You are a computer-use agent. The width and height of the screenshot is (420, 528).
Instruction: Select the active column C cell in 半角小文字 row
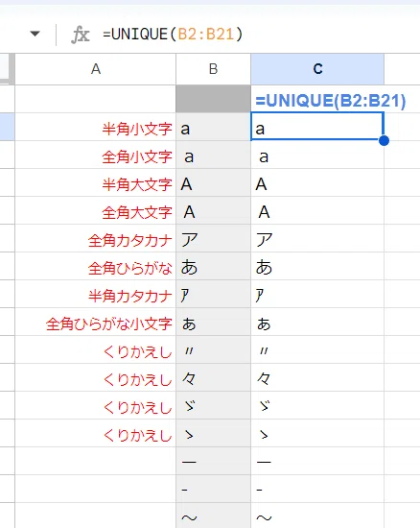pos(317,127)
